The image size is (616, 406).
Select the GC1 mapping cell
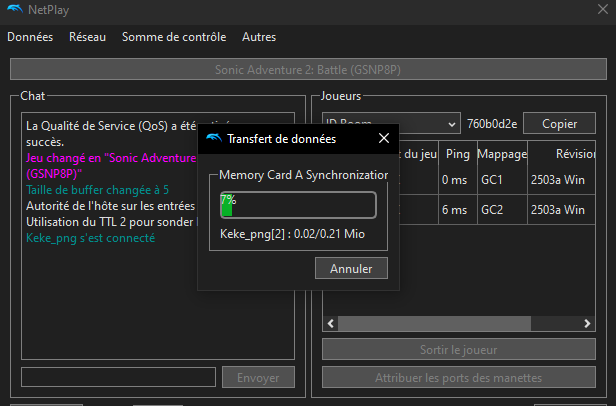click(502, 180)
